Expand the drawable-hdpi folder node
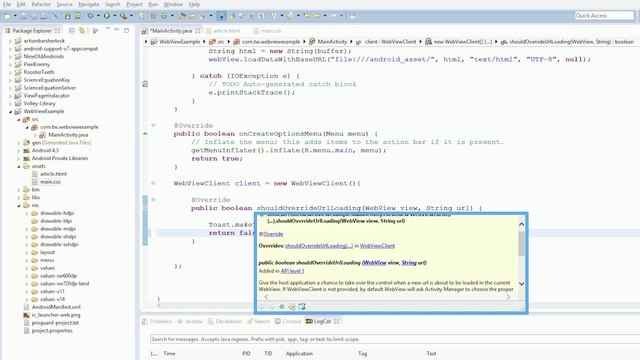The width and height of the screenshot is (640, 360). (x=27, y=213)
